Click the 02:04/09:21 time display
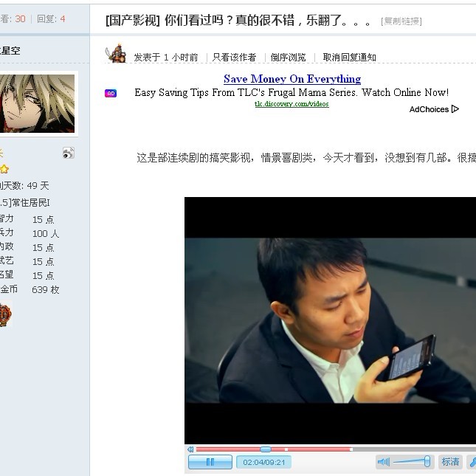Image resolution: width=476 pixels, height=476 pixels. 263,462
